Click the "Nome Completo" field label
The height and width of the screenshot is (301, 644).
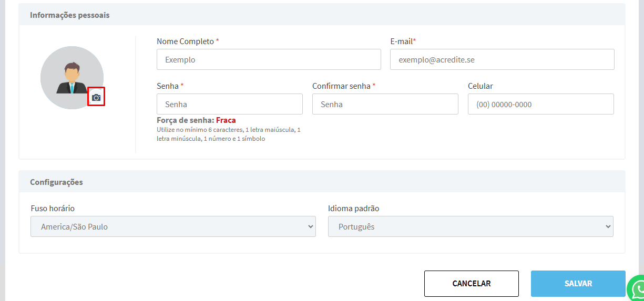[x=185, y=41]
